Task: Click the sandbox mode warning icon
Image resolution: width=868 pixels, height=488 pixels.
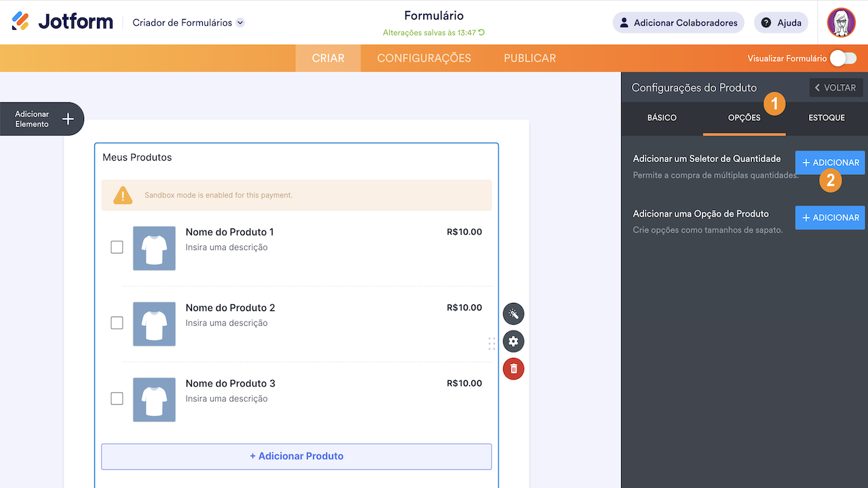Action: click(x=123, y=195)
